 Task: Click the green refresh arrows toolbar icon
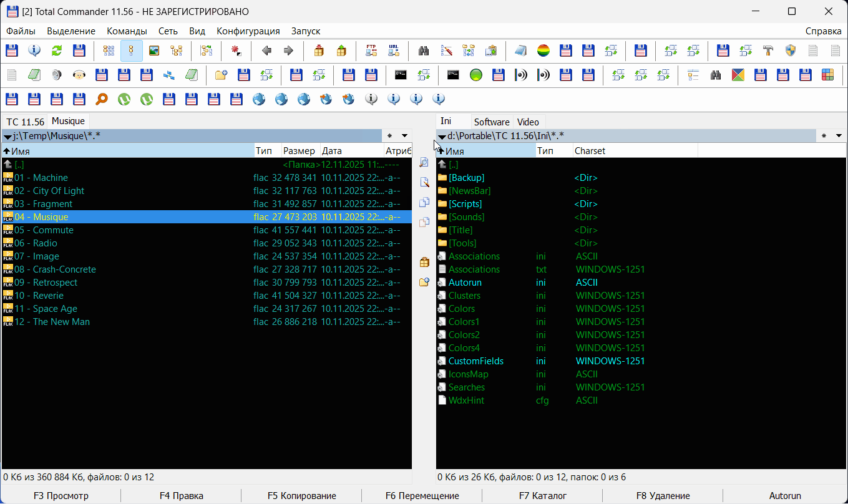57,51
